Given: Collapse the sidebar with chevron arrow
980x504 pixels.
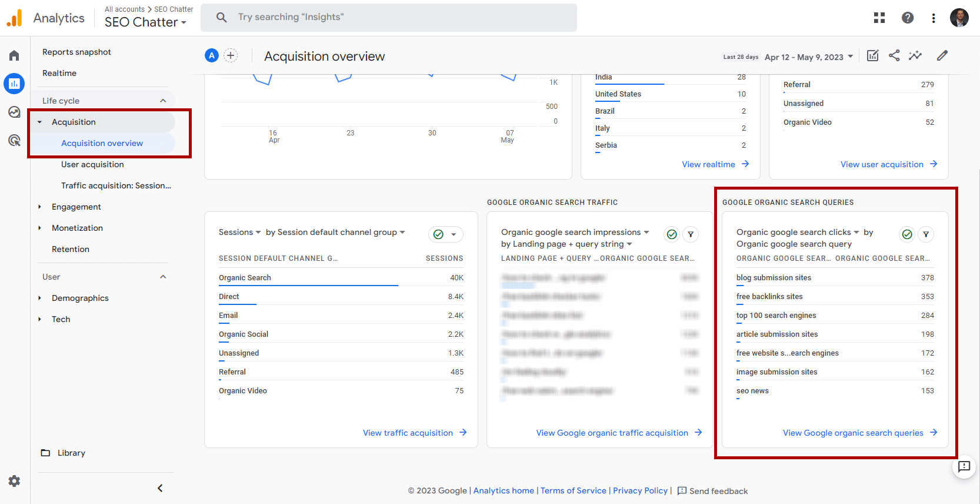Looking at the screenshot, I should pos(160,488).
